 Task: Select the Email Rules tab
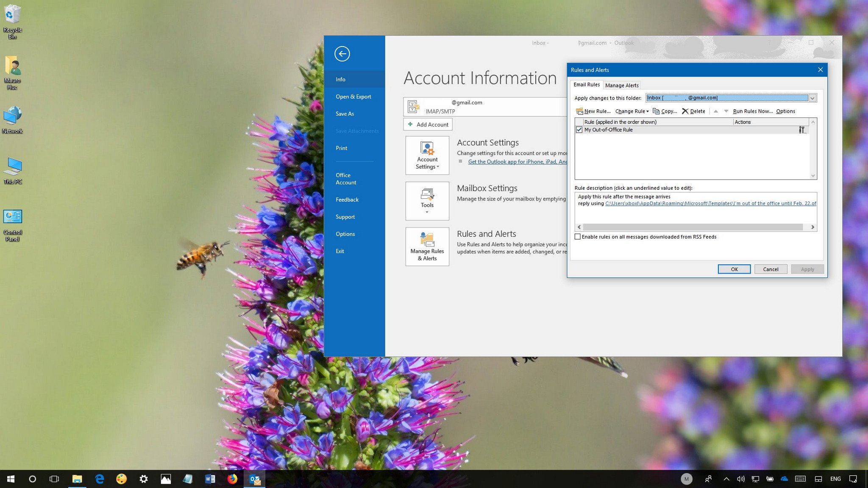tap(587, 85)
